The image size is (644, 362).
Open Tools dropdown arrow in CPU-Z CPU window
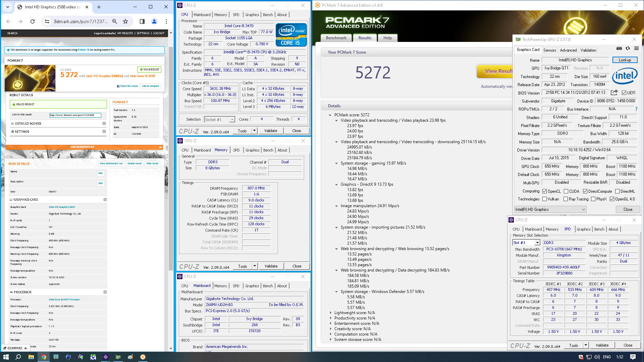click(255, 131)
